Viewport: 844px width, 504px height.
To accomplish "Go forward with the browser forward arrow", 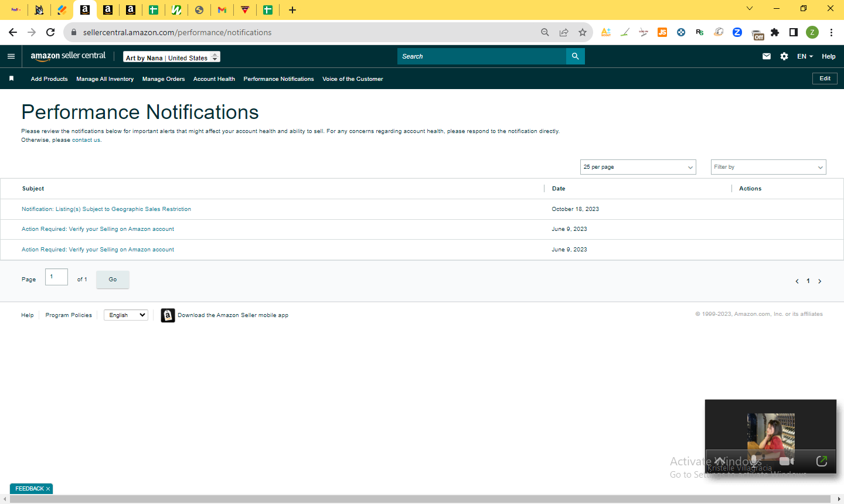I will pos(32,32).
